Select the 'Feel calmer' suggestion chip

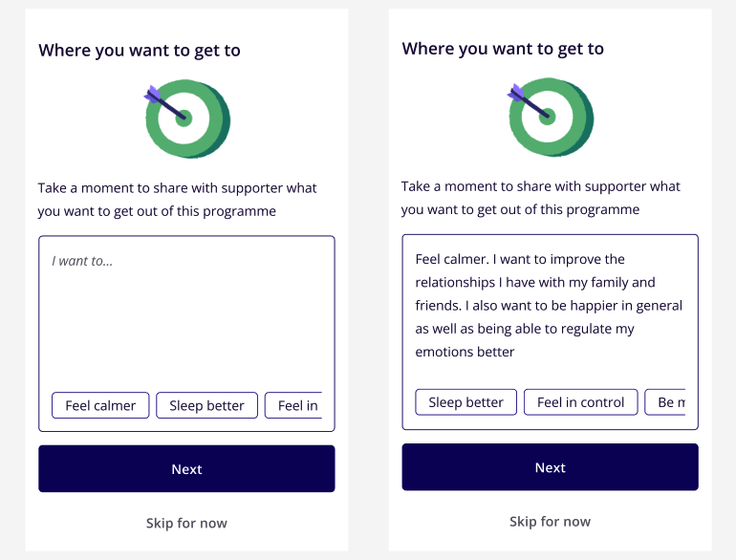(100, 405)
